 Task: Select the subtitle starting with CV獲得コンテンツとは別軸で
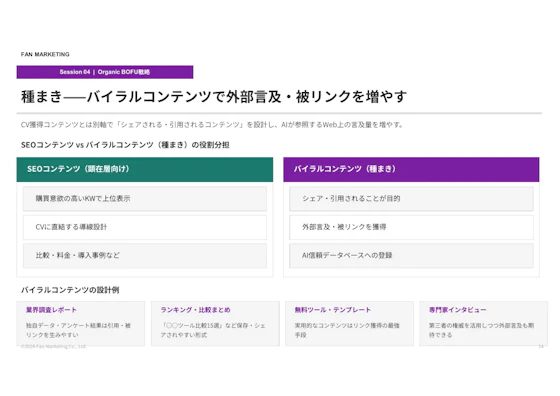coord(212,125)
